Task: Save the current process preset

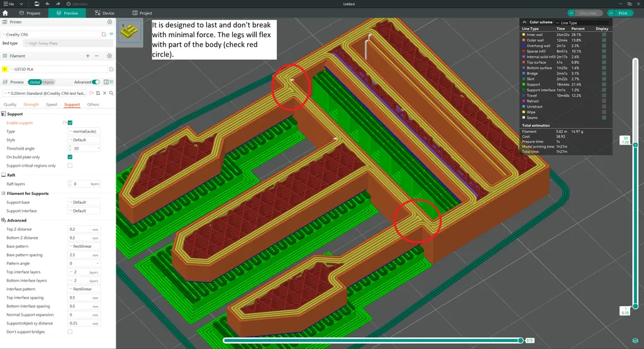Action: pos(98,93)
